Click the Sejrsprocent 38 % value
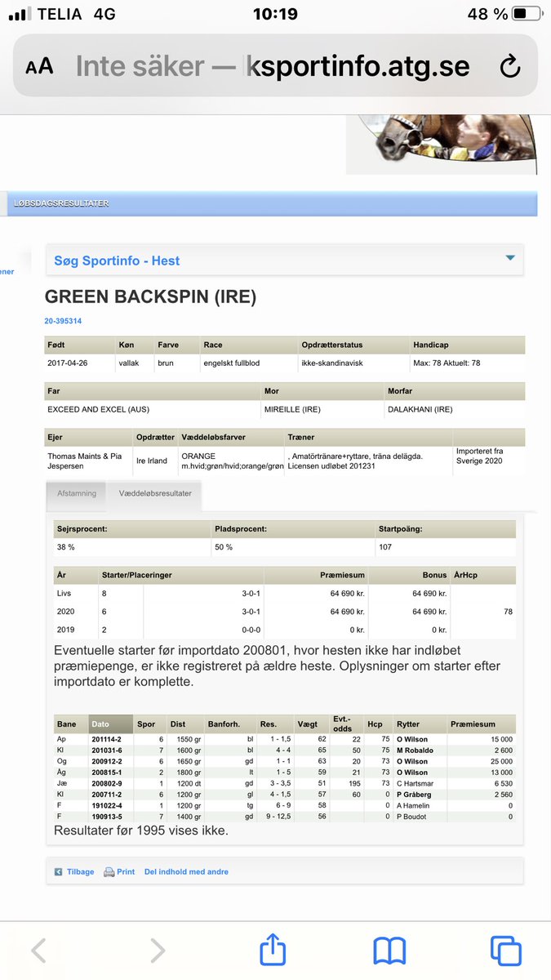 pos(66,547)
